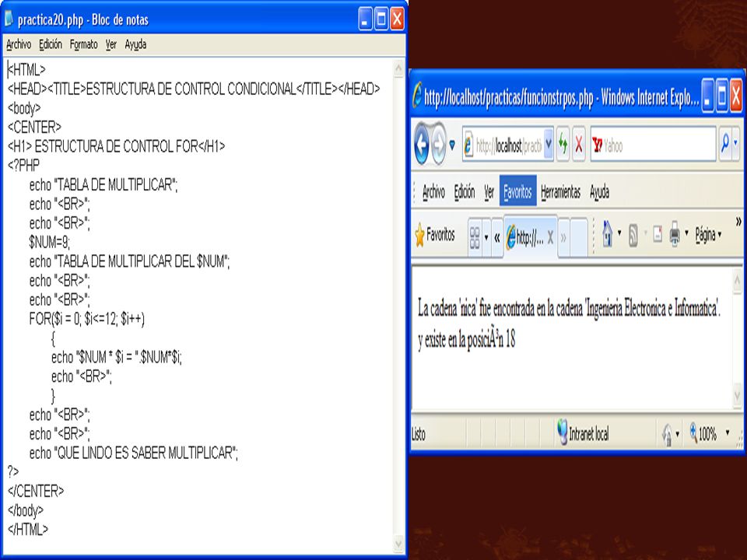The image size is (747, 560).
Task: Click the Home page icon
Action: (608, 234)
